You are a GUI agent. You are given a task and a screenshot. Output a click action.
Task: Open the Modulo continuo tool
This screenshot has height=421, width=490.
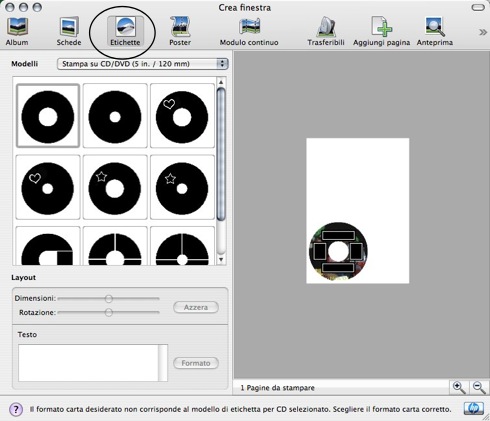[249, 32]
